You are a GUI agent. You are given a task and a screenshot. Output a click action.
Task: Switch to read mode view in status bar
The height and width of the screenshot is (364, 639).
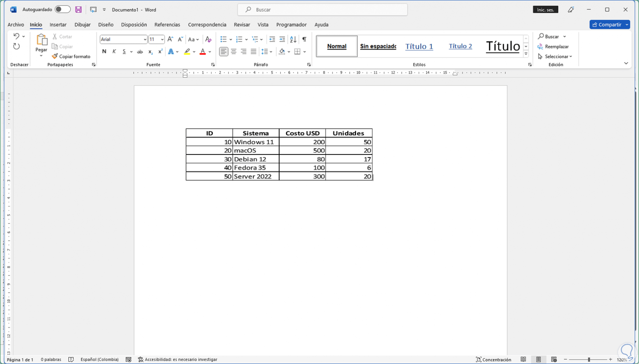(523, 359)
